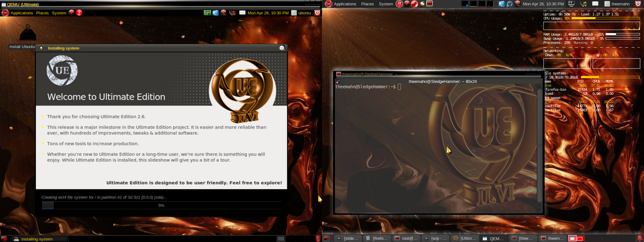Click guest panel clock showing Mon Apr 26
Image resolution: width=644 pixels, height=242 pixels.
[268, 13]
